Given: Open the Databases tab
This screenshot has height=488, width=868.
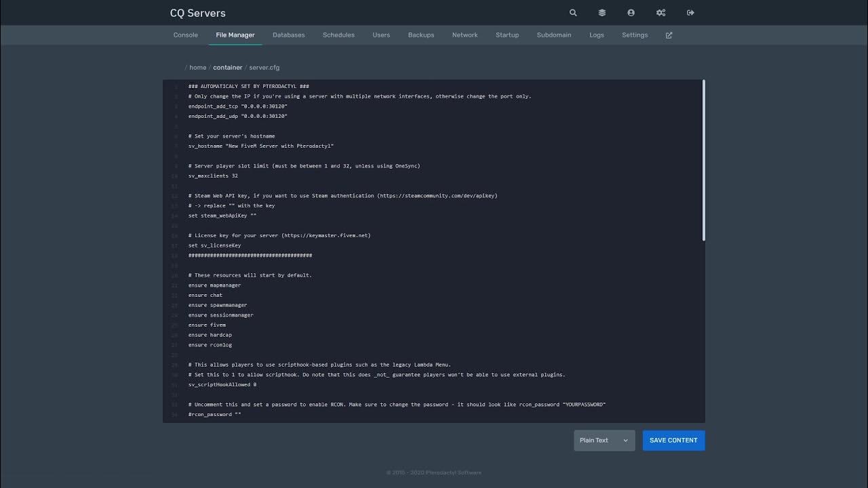Looking at the screenshot, I should click(x=289, y=35).
